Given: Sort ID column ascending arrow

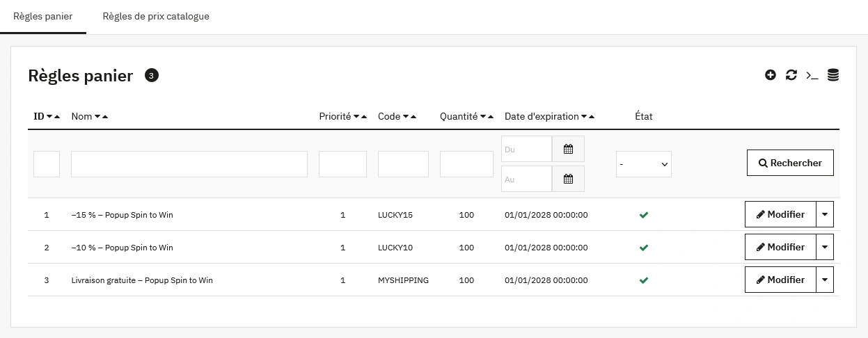Looking at the screenshot, I should [x=57, y=117].
